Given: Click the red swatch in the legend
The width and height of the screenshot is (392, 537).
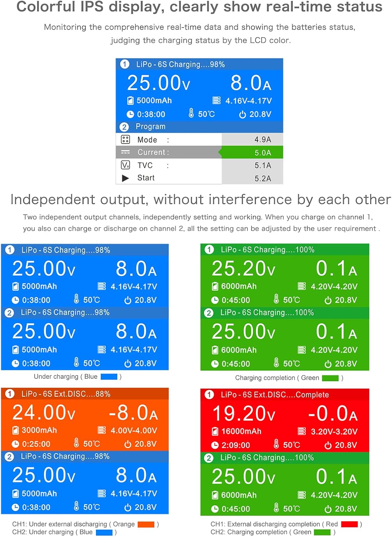Looking at the screenshot, I should (349, 524).
